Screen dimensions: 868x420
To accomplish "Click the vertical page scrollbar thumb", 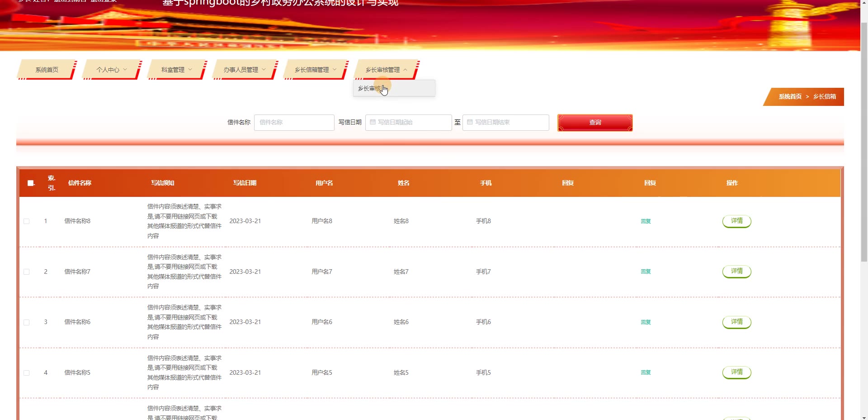I will tap(864, 141).
